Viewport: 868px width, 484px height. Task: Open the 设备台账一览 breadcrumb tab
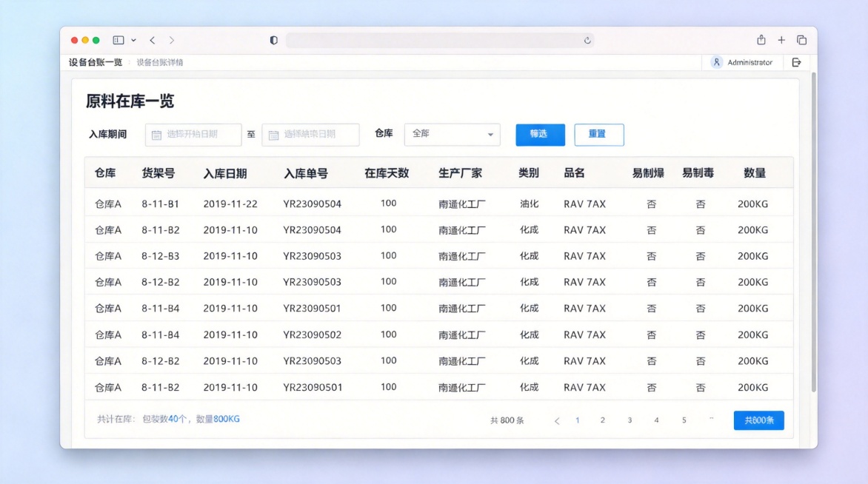[x=96, y=62]
